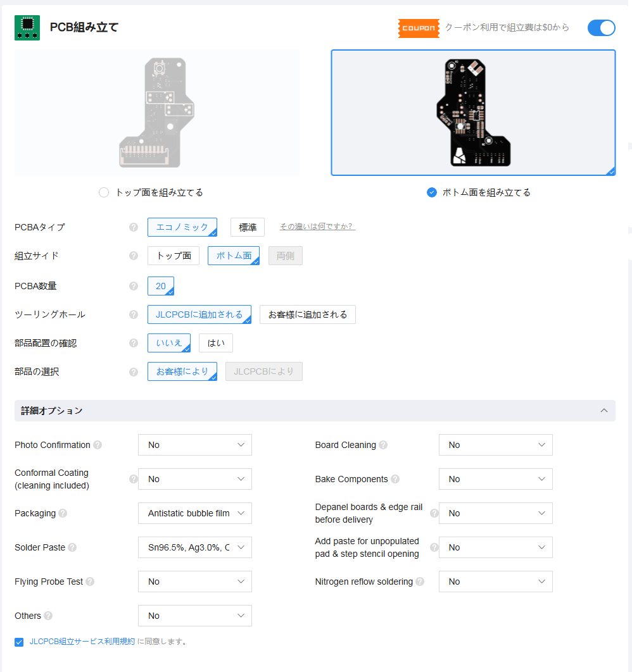
Task: Select トップ面を組み立てる radio button
Action: (x=104, y=192)
